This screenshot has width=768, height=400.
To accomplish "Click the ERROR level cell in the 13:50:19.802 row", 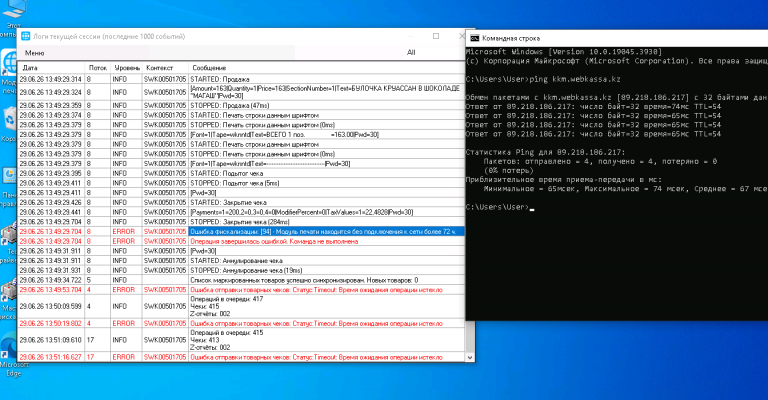I will [126, 324].
